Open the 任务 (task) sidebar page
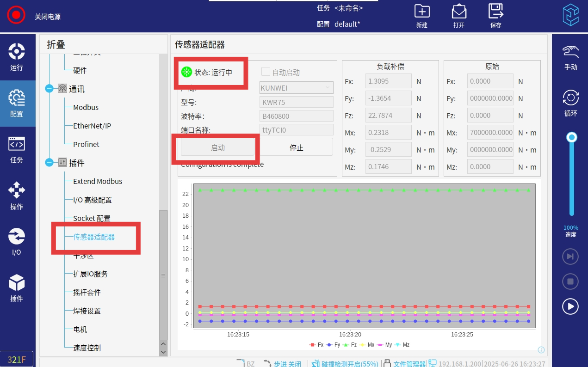Viewport: 588px width, 367px height. pos(17,149)
